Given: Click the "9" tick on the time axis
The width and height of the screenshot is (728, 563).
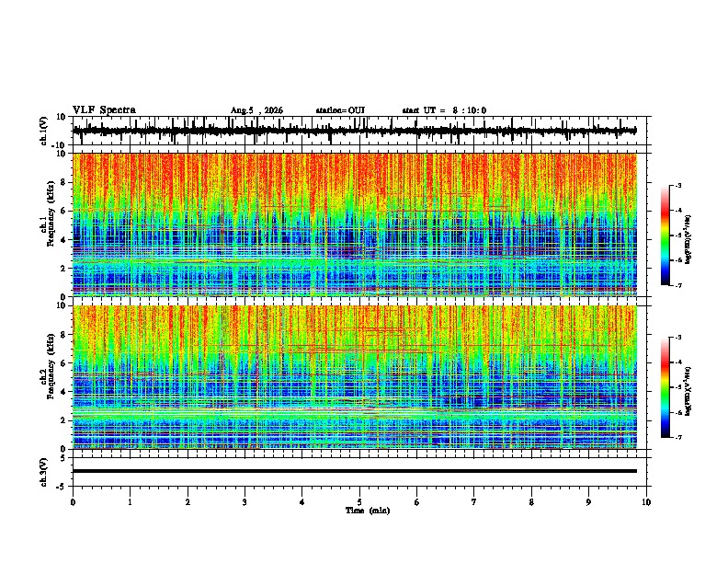Looking at the screenshot, I should 588,502.
